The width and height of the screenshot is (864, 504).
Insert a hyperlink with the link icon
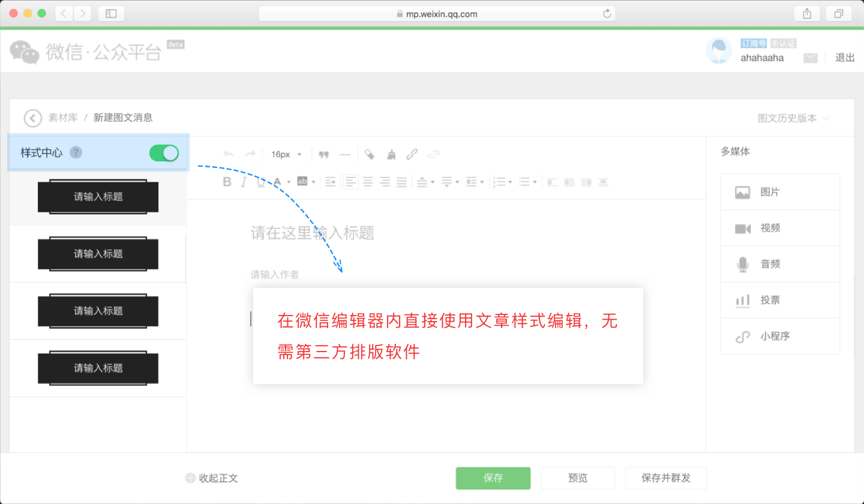[x=412, y=154]
